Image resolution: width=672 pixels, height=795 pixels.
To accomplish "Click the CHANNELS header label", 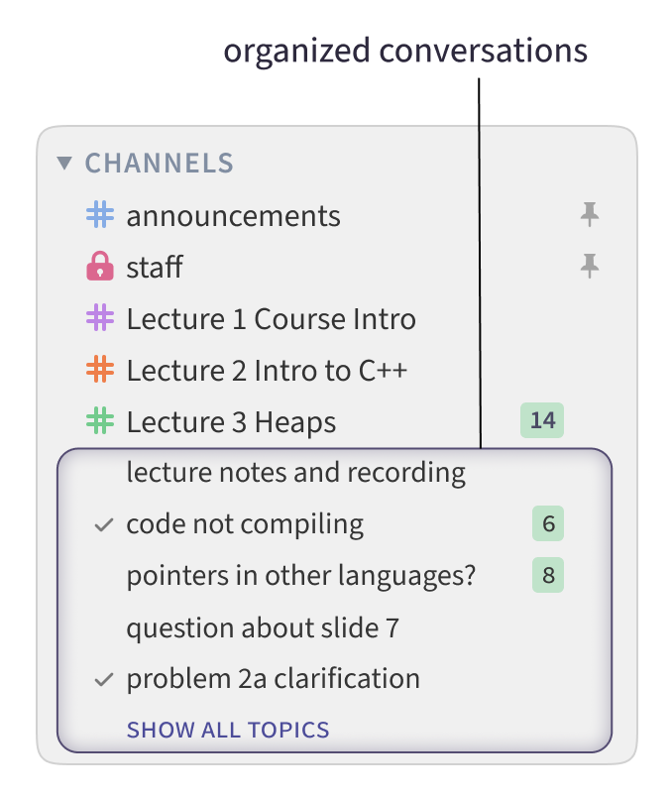I will click(159, 163).
